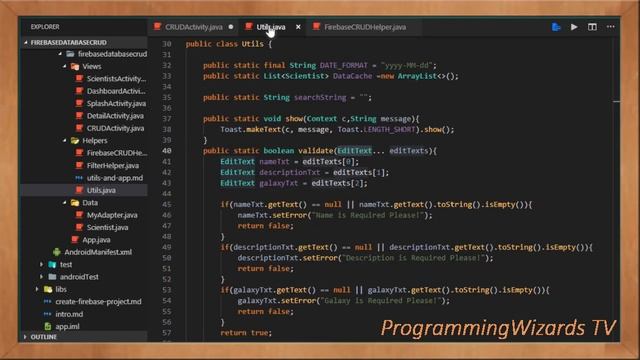Click the EXPLORER panel title

[x=45, y=27]
